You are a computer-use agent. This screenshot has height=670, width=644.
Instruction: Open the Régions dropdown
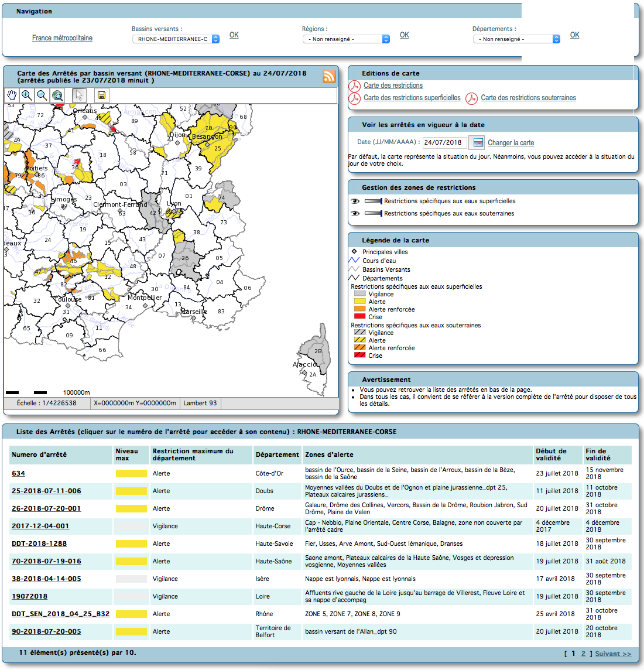point(347,39)
